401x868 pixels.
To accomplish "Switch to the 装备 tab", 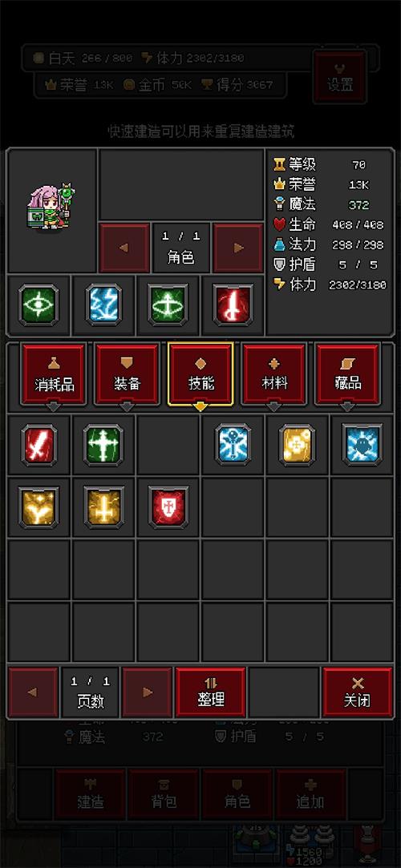I will (127, 375).
